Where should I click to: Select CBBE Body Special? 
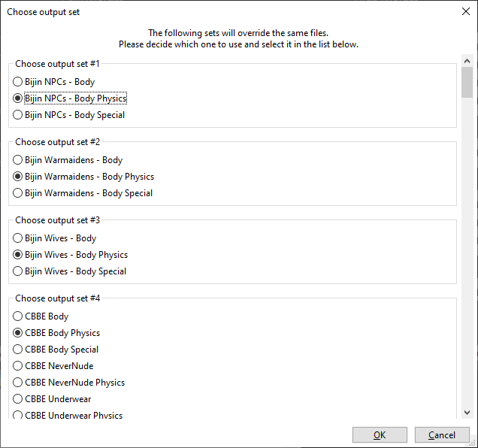click(x=56, y=350)
